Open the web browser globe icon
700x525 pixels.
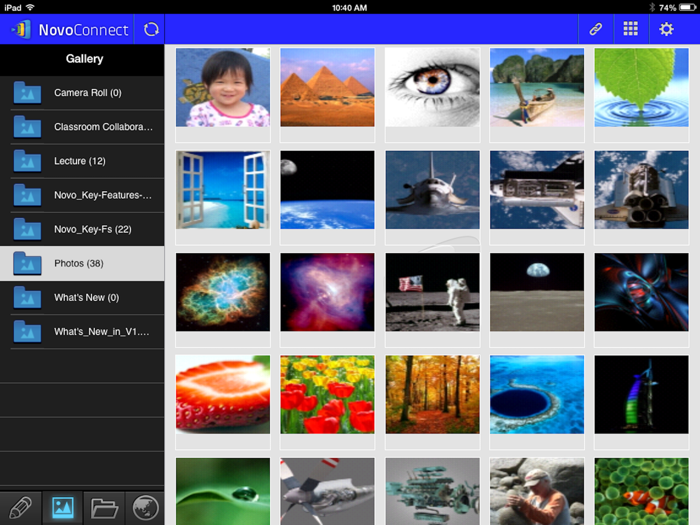(145, 507)
